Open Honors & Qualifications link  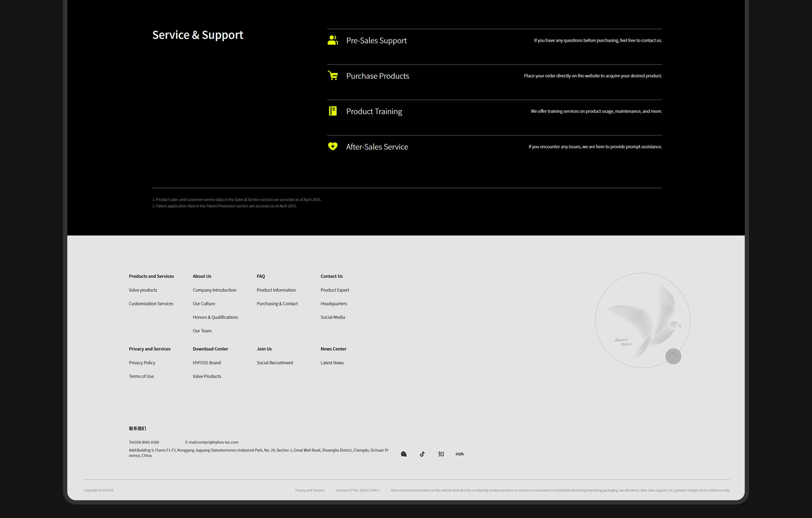(x=215, y=317)
